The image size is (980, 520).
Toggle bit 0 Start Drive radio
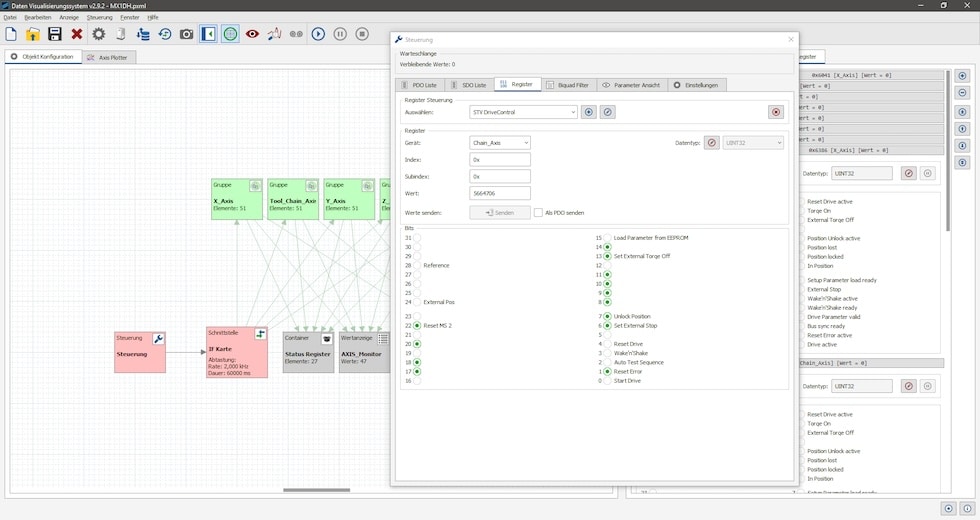(x=607, y=381)
